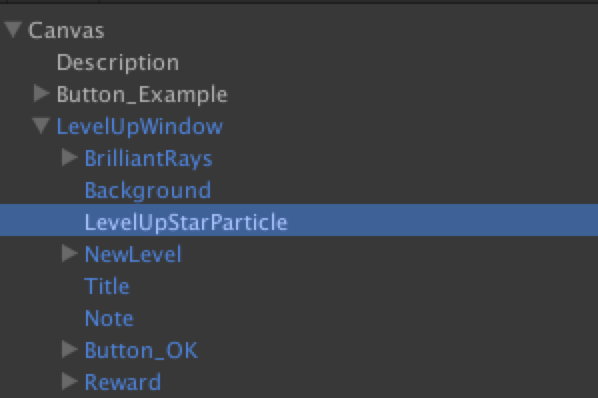
Task: Select the LevelUpWindow object
Action: pyautogui.click(x=140, y=126)
